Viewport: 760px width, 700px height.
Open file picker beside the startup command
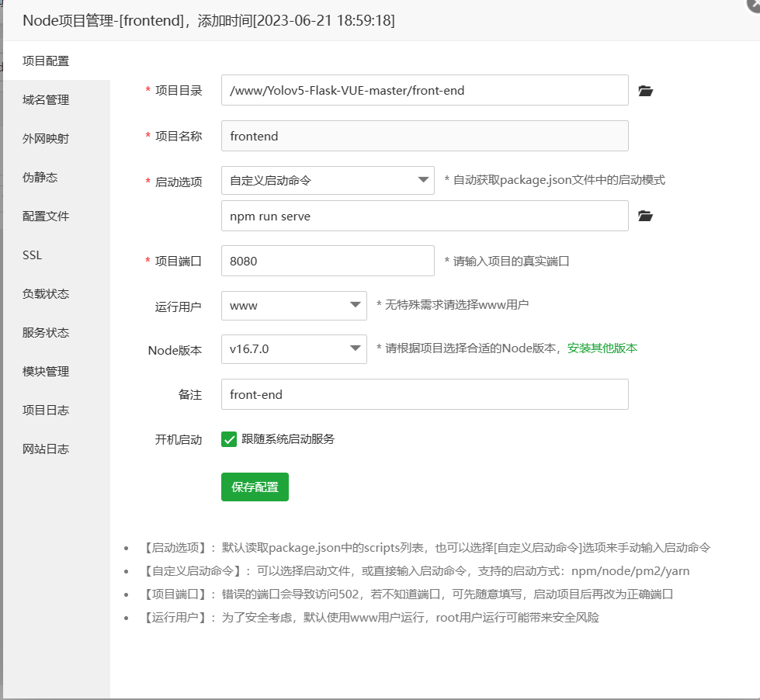click(x=644, y=216)
